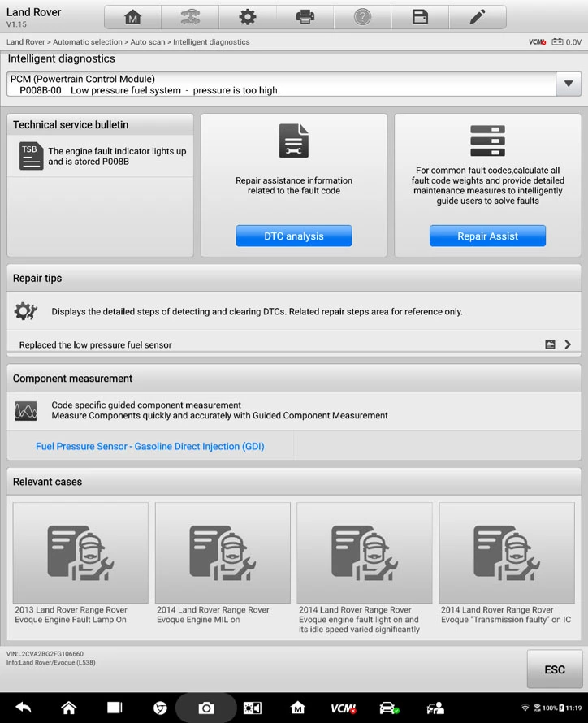This screenshot has height=723, width=588.
Task: Click the waveform component measurement icon
Action: pyautogui.click(x=25, y=410)
